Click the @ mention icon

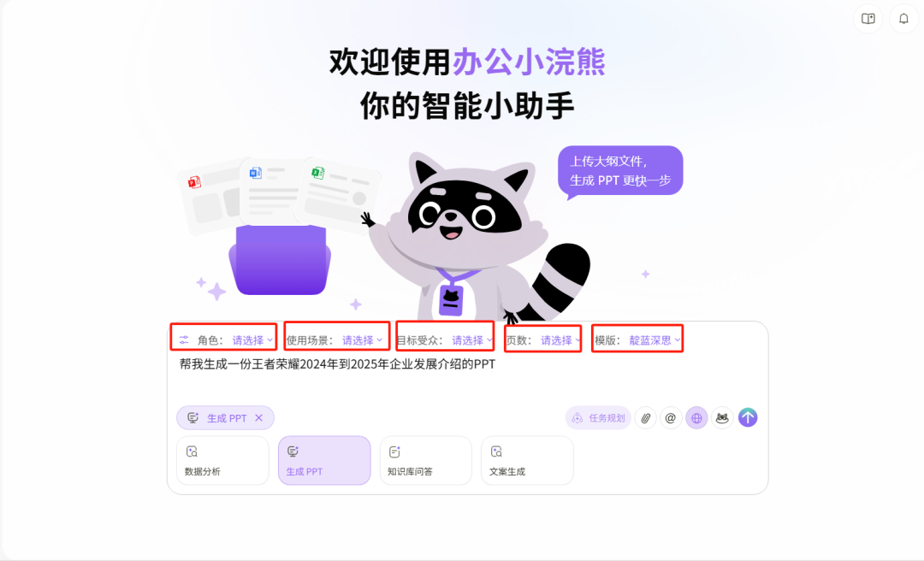coord(671,418)
